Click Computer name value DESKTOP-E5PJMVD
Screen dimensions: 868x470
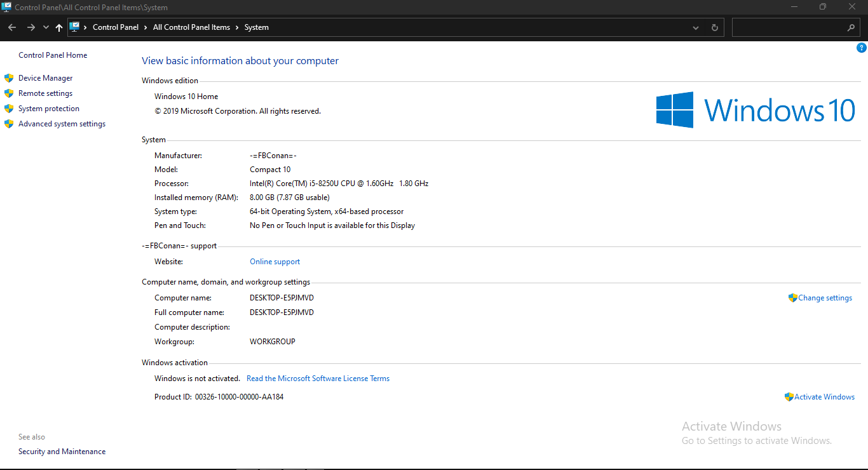point(281,298)
